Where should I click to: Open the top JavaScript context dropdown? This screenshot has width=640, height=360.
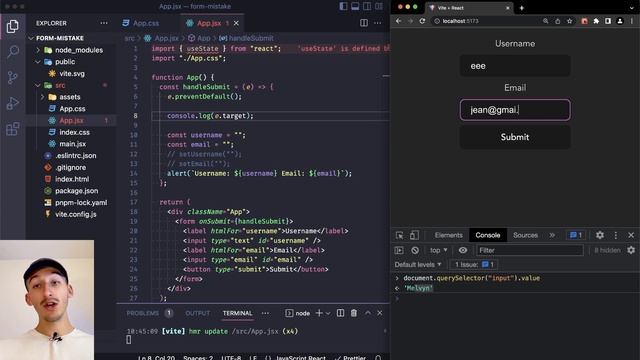(438, 250)
